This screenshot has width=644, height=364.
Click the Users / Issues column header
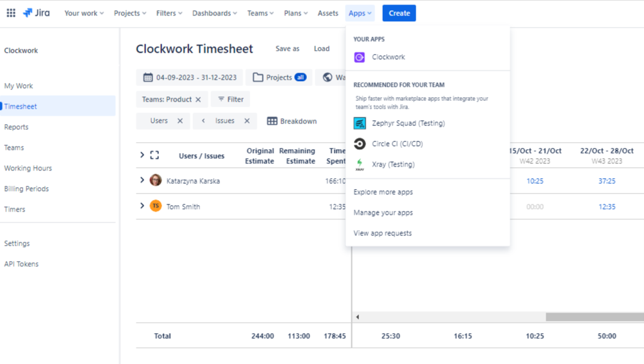coord(201,156)
